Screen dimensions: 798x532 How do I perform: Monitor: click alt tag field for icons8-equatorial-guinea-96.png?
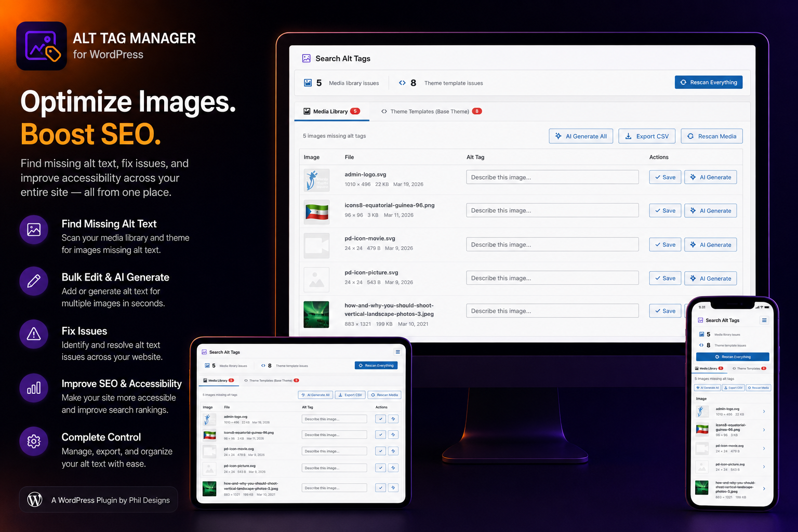pyautogui.click(x=552, y=210)
